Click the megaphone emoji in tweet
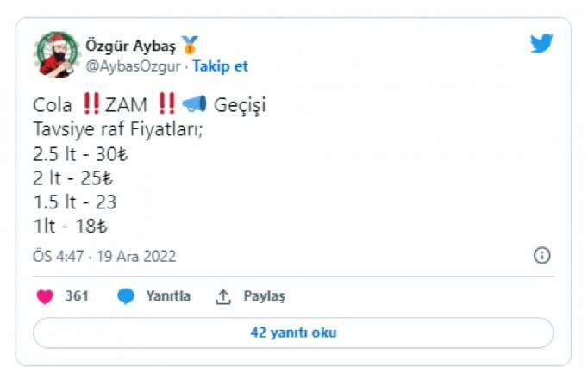Viewport: 588px width, 367px height. tap(194, 104)
